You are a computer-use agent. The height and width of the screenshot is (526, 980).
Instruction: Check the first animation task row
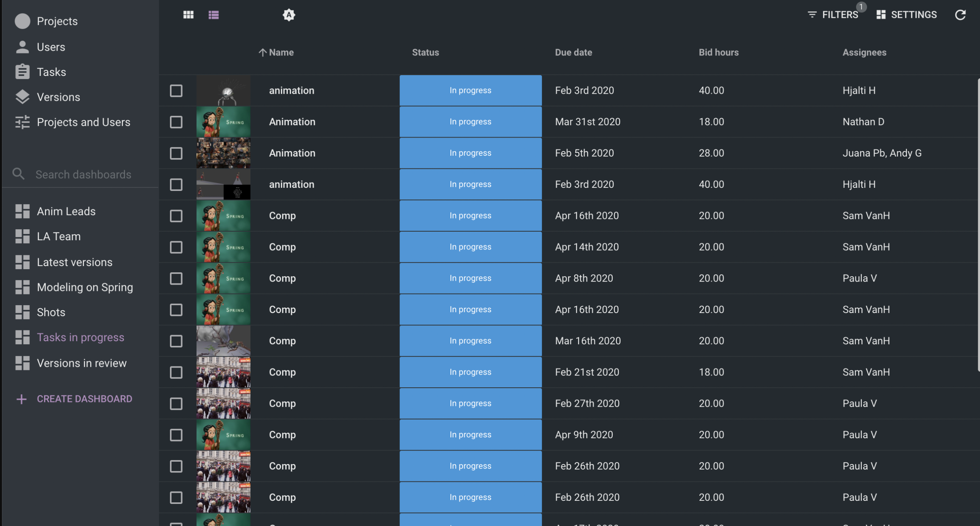(x=176, y=91)
